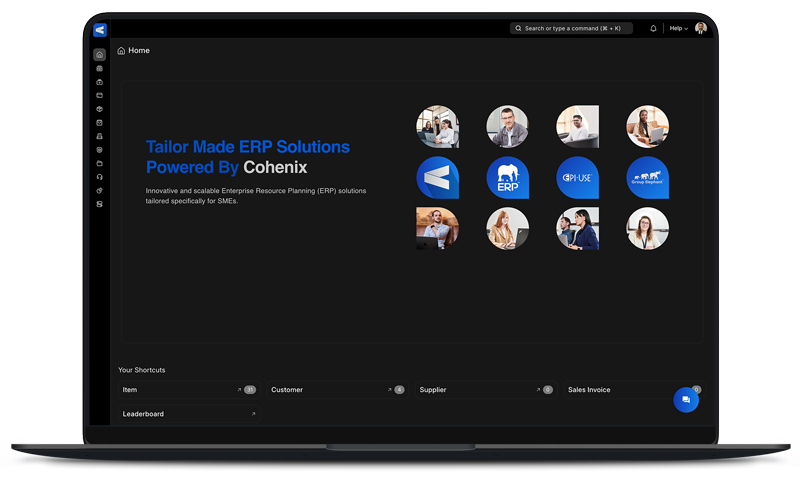Screen dimensions: 800x478
Task: Open the Supplier shortcut
Action: point(486,390)
